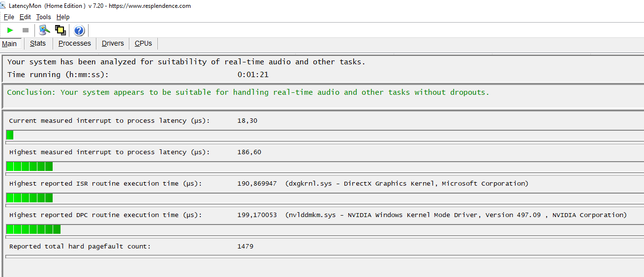The image size is (644, 277).
Task: Switch to the Main tab
Action: pyautogui.click(x=9, y=44)
